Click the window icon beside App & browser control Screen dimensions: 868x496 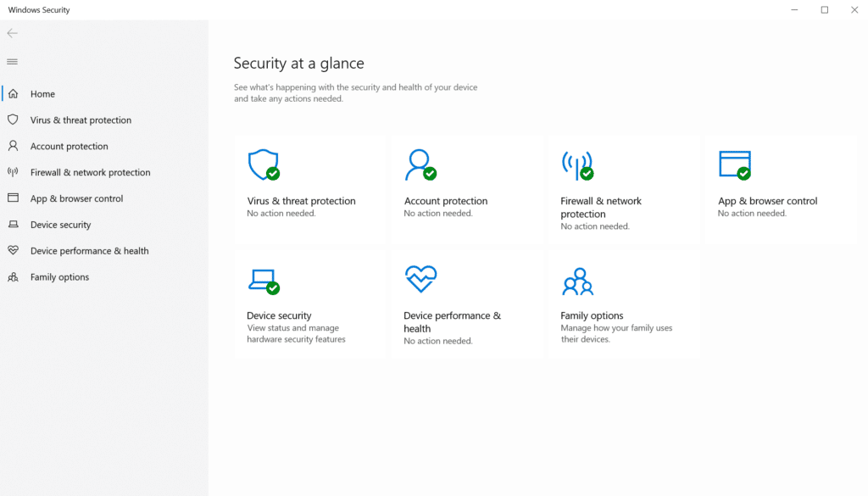point(14,198)
